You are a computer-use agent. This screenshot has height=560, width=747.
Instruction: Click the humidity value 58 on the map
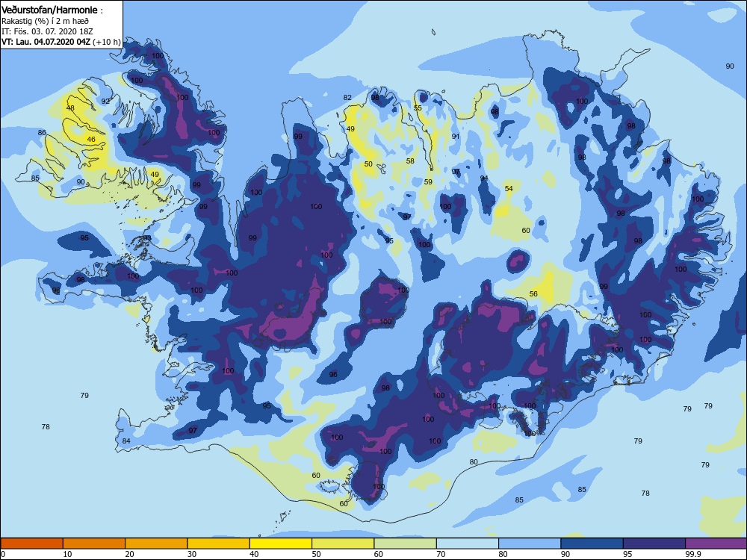410,161
